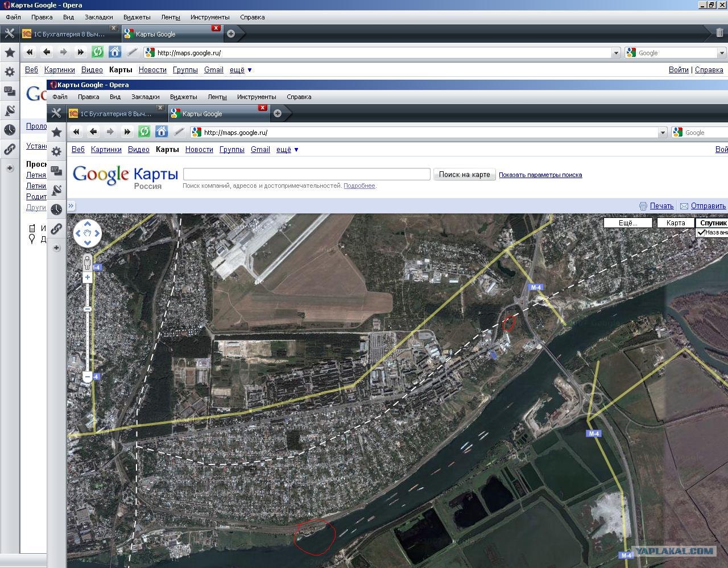Open the history clock panel in inner sidebar
The width and height of the screenshot is (728, 568).
tap(56, 209)
